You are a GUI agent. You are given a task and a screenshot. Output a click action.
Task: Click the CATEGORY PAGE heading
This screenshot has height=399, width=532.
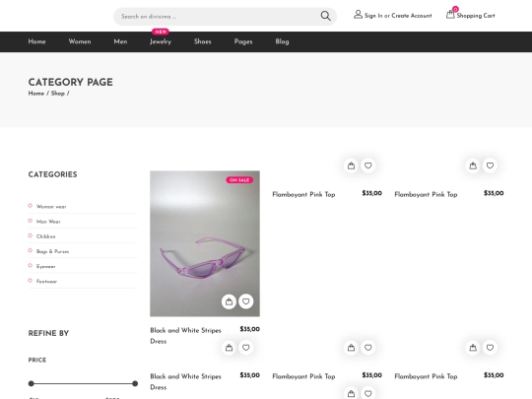tap(71, 82)
